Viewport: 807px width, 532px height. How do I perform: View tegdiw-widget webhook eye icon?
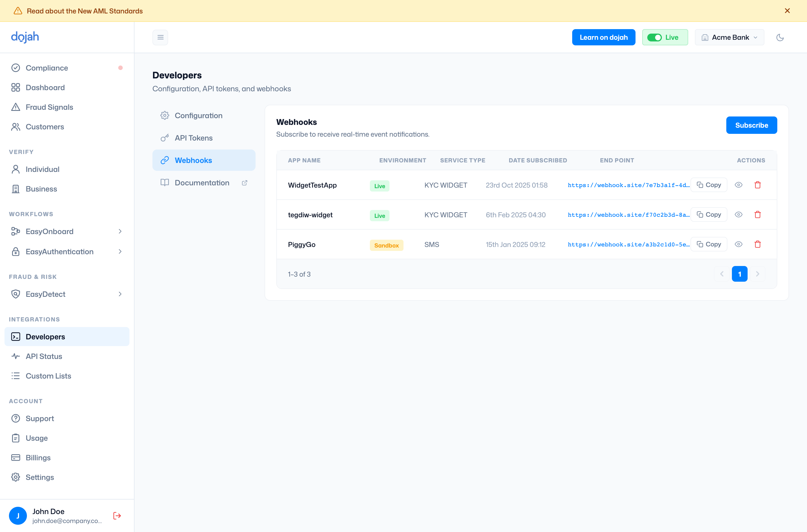738,214
